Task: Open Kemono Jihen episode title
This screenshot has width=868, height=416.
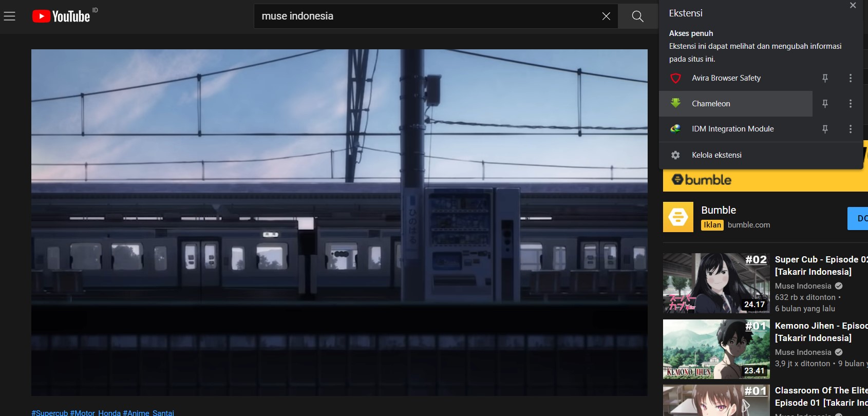Action: pos(821,332)
